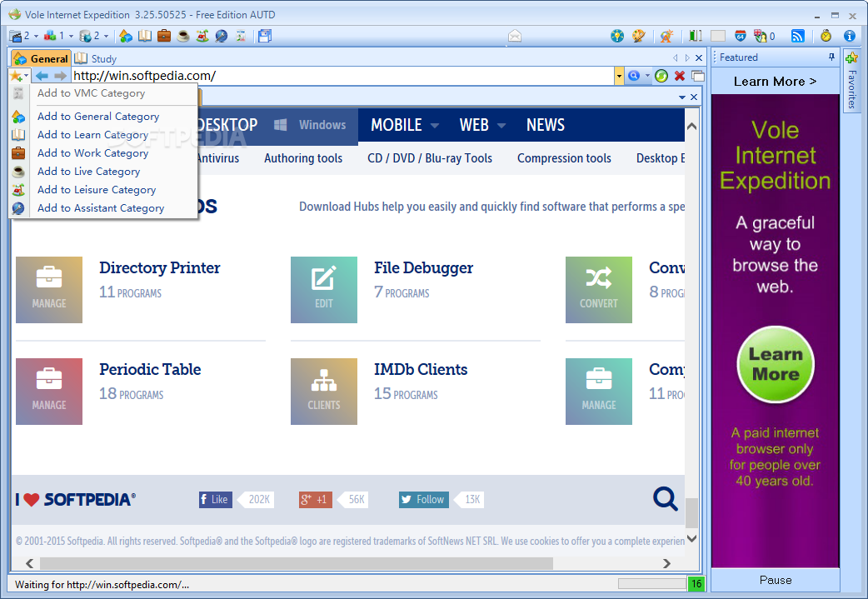
Task: Click the Pause button under the ad
Action: coord(776,580)
